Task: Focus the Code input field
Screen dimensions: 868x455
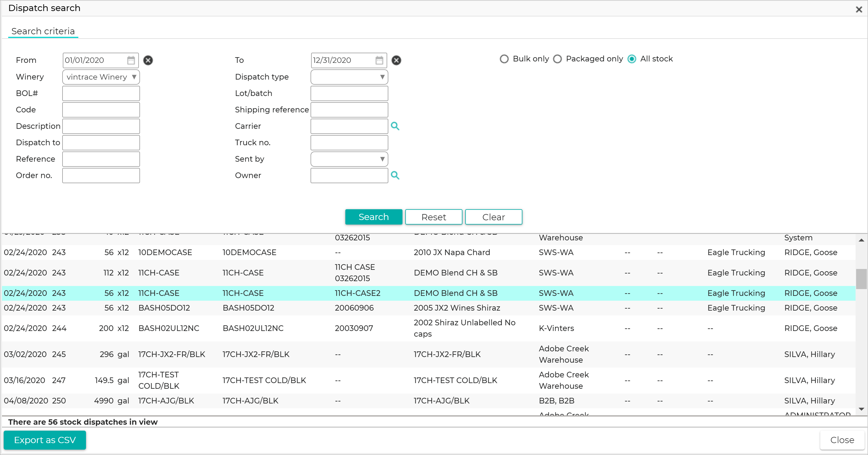Action: (x=101, y=110)
